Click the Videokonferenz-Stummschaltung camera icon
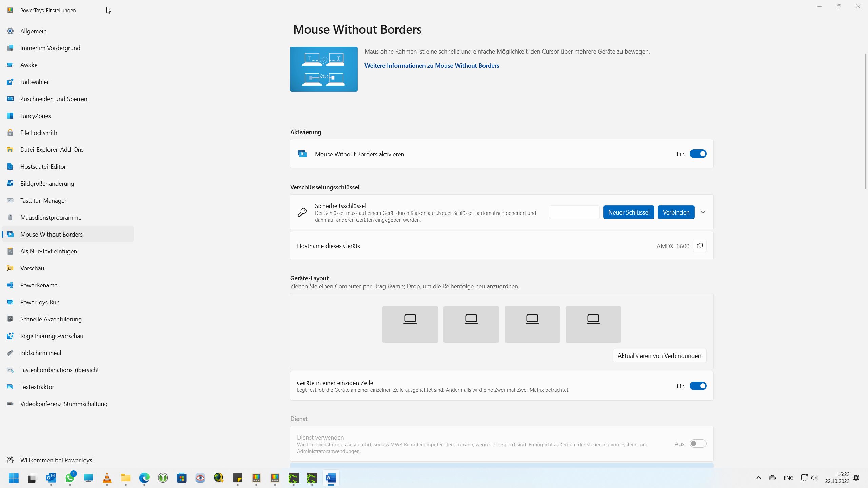868x488 pixels. [x=10, y=404]
